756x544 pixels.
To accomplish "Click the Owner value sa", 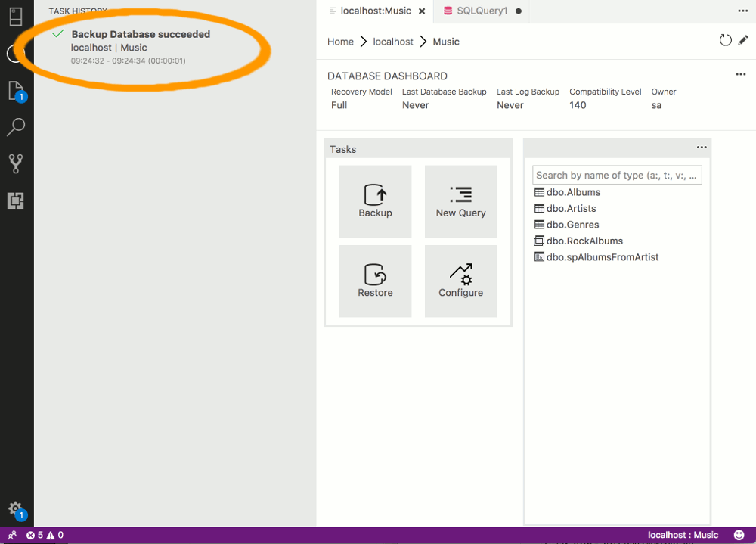I will [x=656, y=105].
